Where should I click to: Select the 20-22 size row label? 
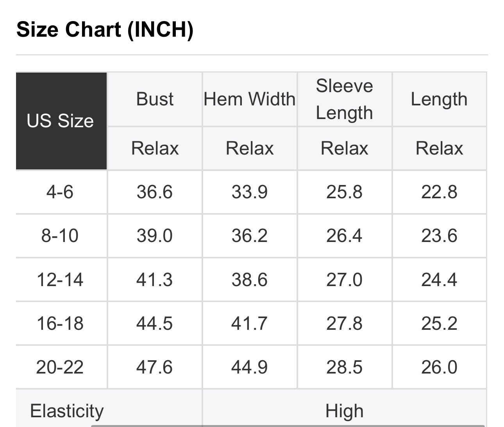60,367
